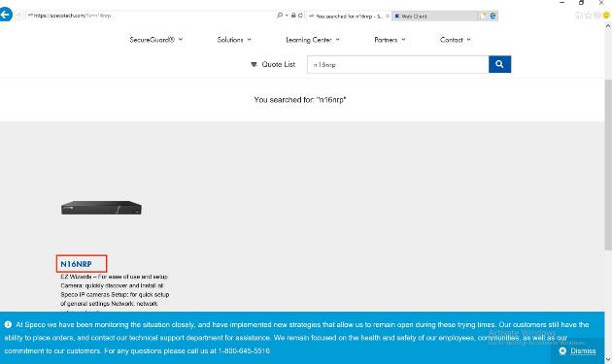Open the Partners menu
Screen dimensions: 612x364
390,40
